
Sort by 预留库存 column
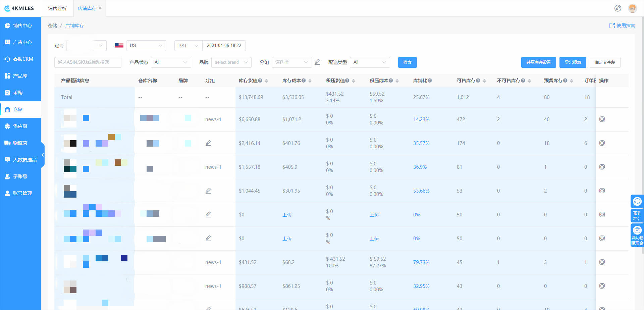coord(572,81)
